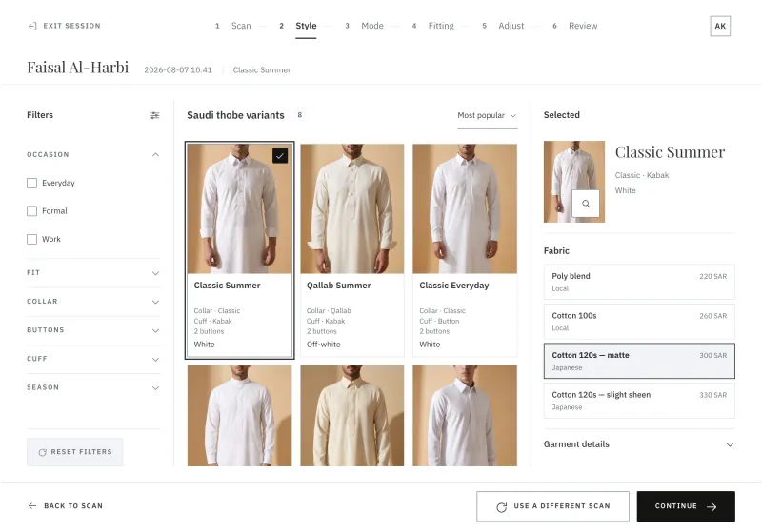Click Use a Different Scan button
The width and height of the screenshot is (762, 532).
click(x=552, y=506)
